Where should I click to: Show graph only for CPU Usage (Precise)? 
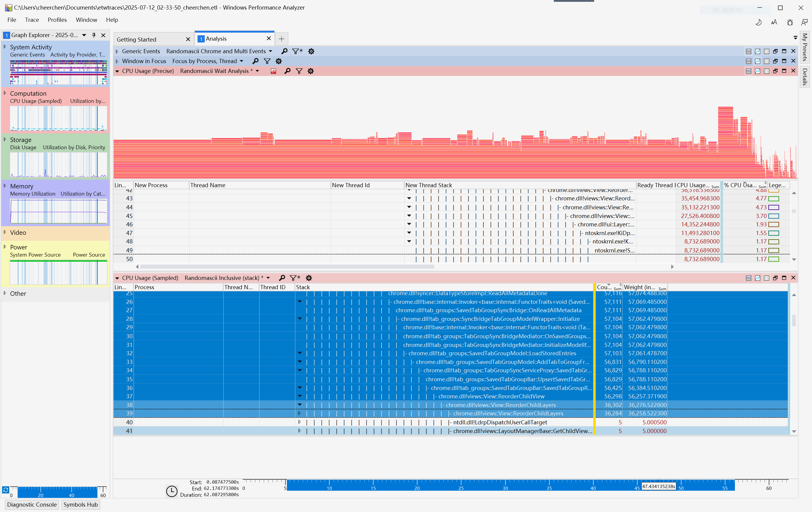(x=758, y=71)
